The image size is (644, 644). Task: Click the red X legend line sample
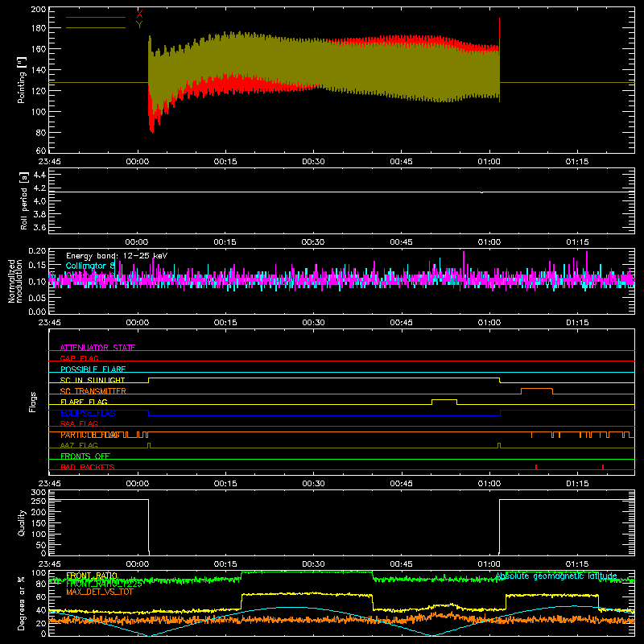96,17
